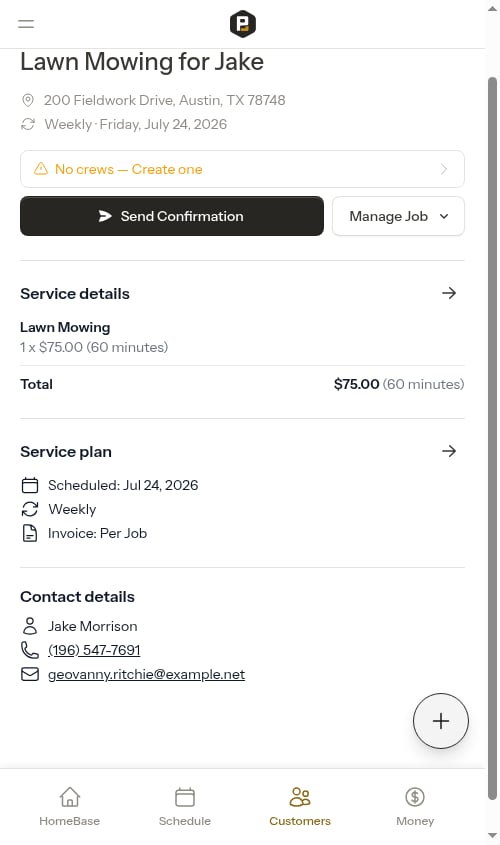Open the hamburger menu icon

pos(26,24)
